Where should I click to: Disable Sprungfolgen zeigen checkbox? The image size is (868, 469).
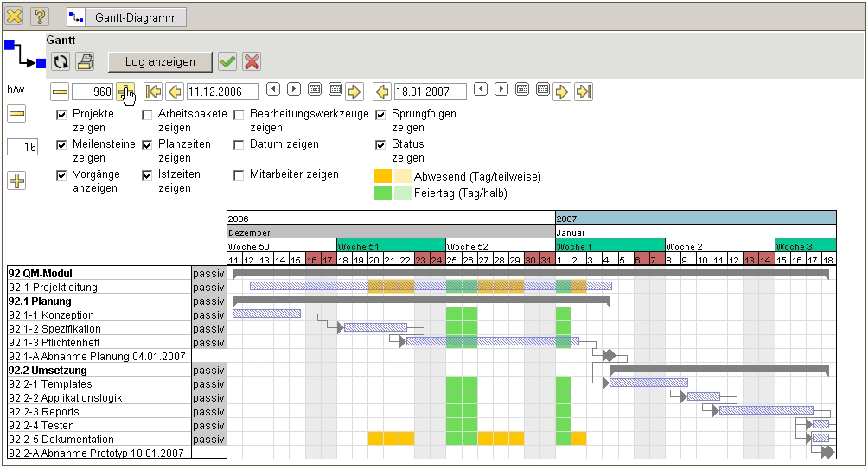pos(380,114)
